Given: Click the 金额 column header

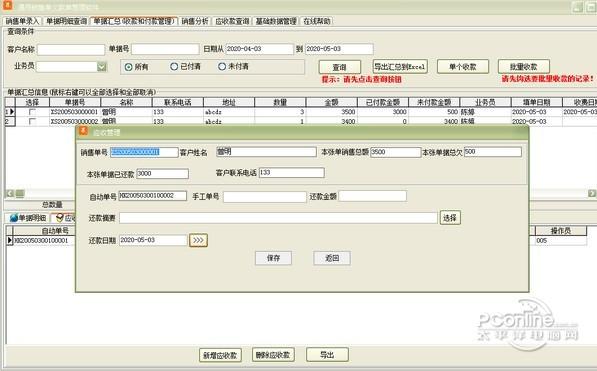Looking at the screenshot, I should click(332, 102).
